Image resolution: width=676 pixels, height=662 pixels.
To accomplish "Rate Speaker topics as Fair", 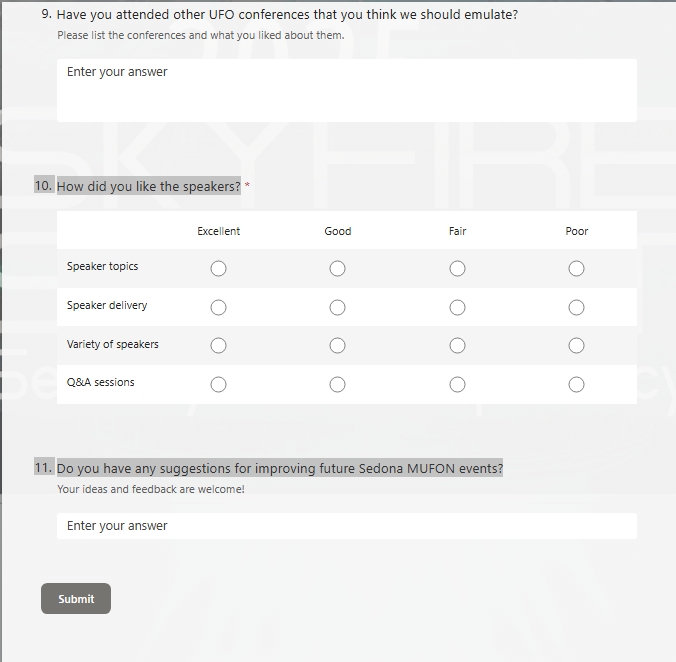I will pos(457,268).
